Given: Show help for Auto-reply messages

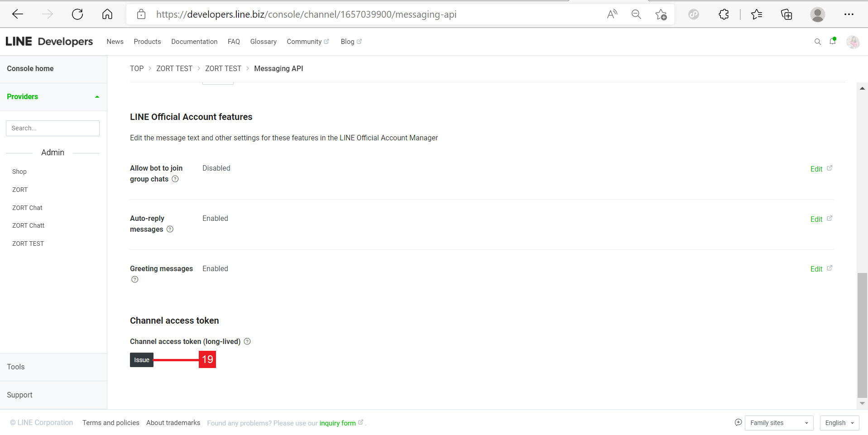Looking at the screenshot, I should click(170, 229).
